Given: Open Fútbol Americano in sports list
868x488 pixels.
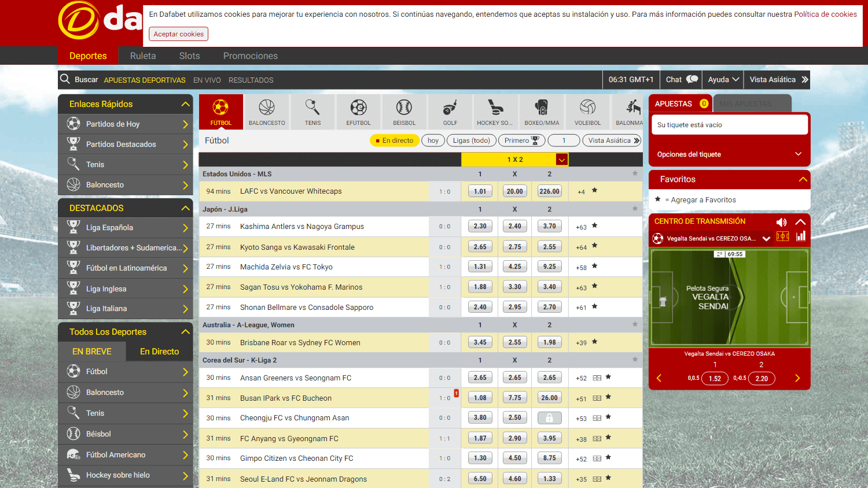Looking at the screenshot, I should 126,454.
